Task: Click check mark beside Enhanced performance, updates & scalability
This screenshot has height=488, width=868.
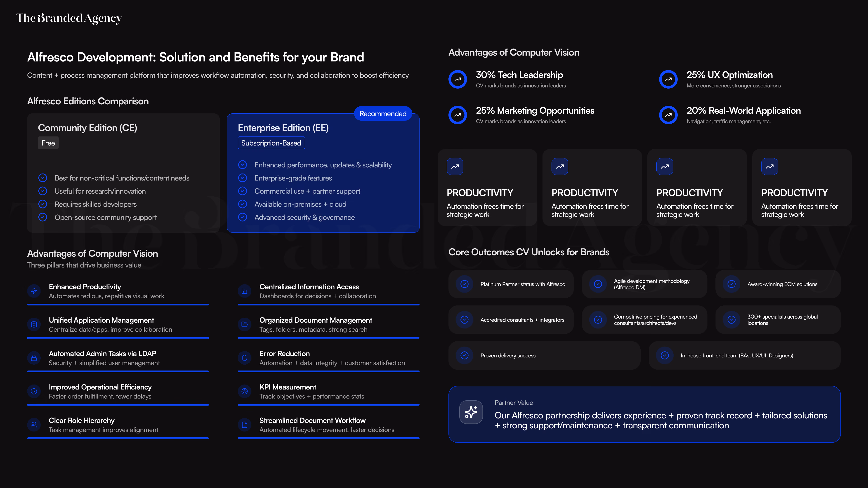Action: coord(243,165)
